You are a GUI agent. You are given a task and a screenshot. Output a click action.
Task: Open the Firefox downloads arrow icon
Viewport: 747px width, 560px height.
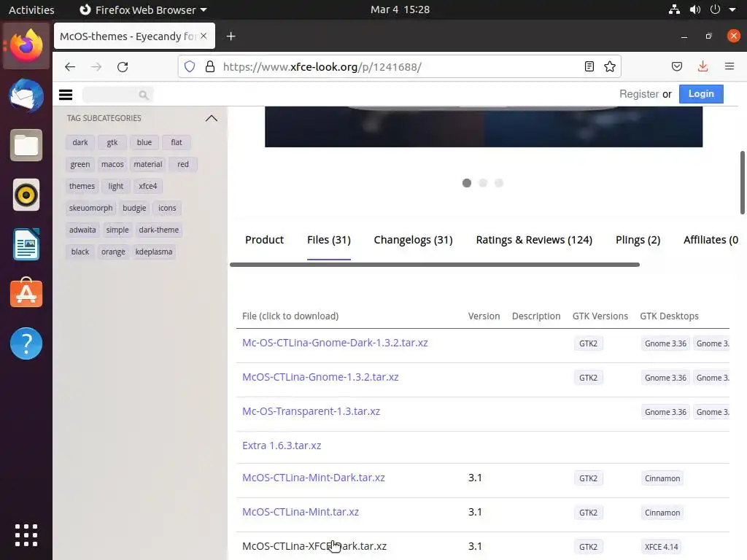[703, 66]
